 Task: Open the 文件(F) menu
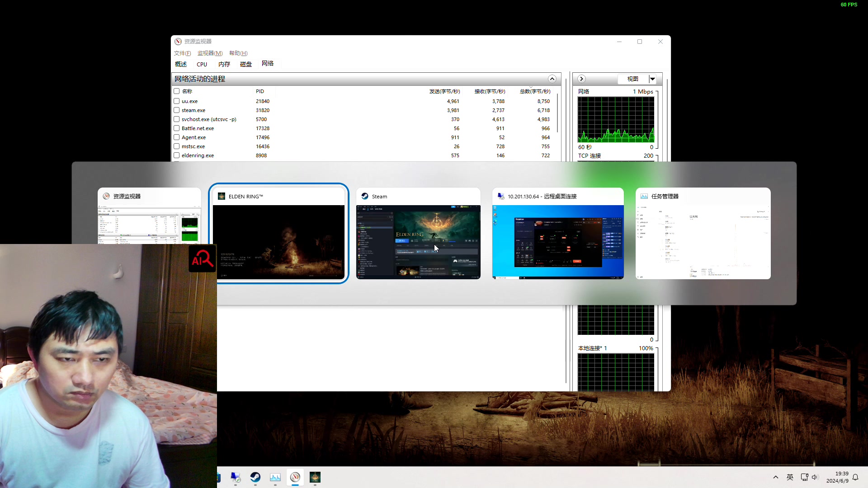pyautogui.click(x=183, y=53)
